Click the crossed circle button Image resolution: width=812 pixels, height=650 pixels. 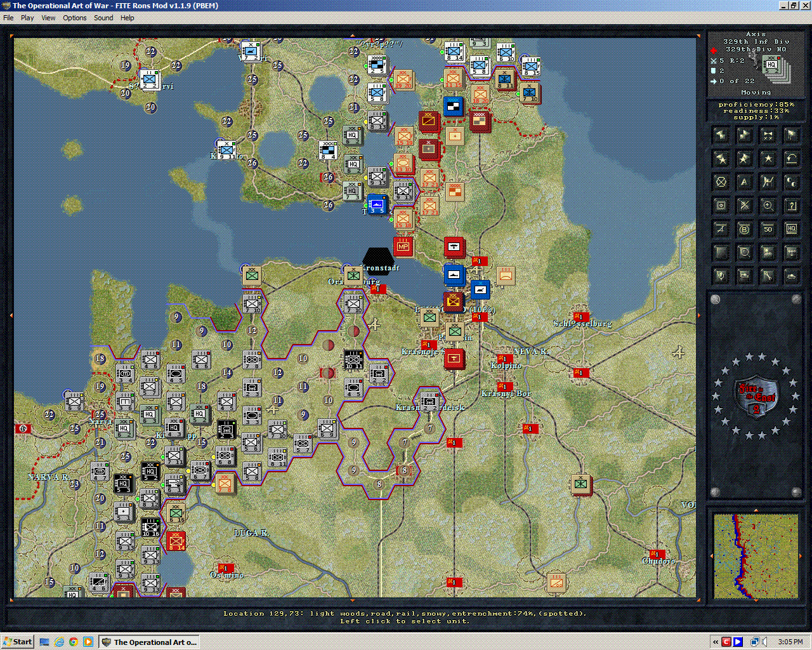coord(721,182)
